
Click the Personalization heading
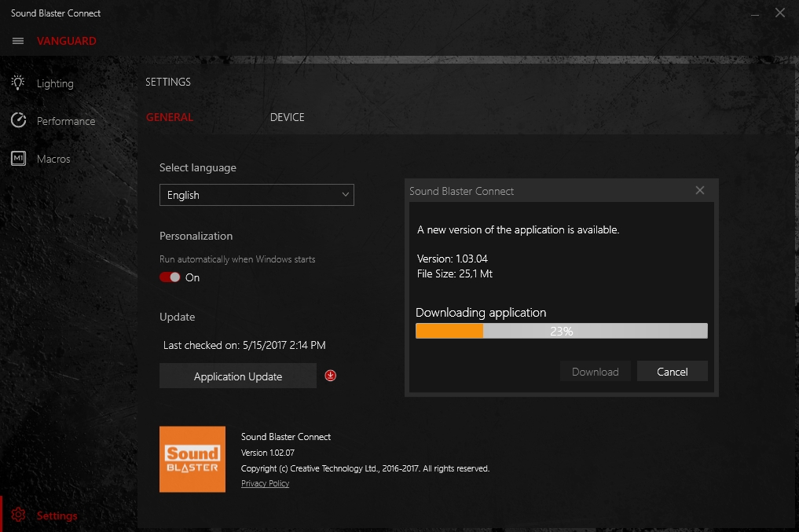(x=196, y=236)
